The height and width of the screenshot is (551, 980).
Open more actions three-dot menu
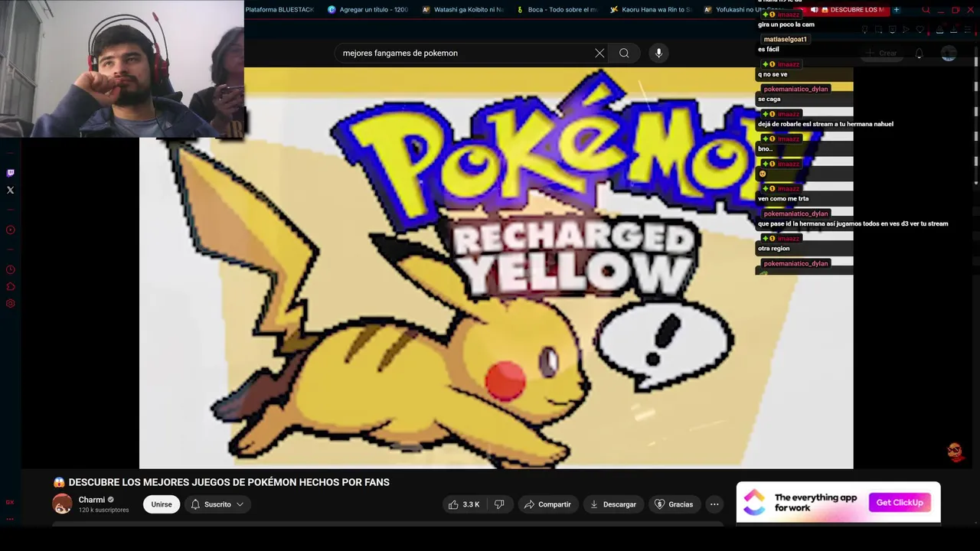pos(714,504)
